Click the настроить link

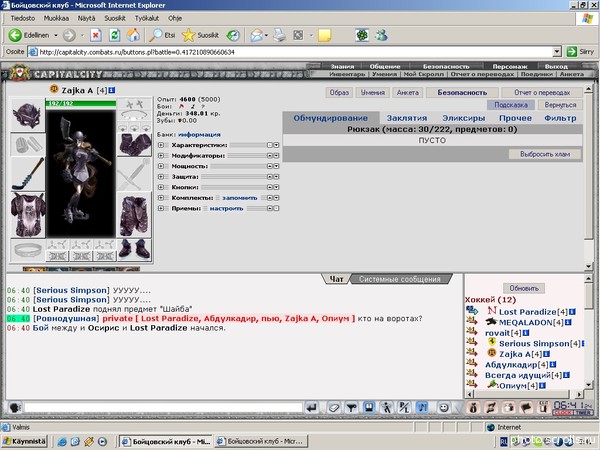click(x=226, y=209)
